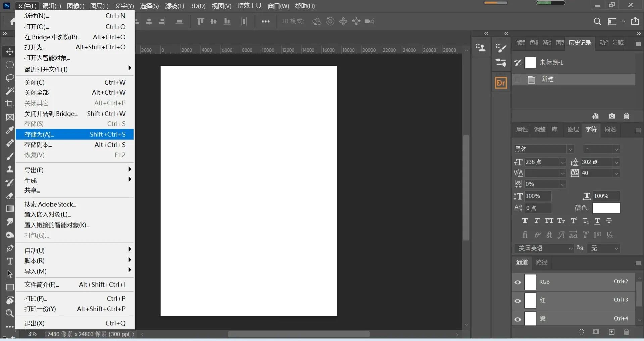Select the Crop tool
This screenshot has height=341, width=644.
click(x=10, y=104)
